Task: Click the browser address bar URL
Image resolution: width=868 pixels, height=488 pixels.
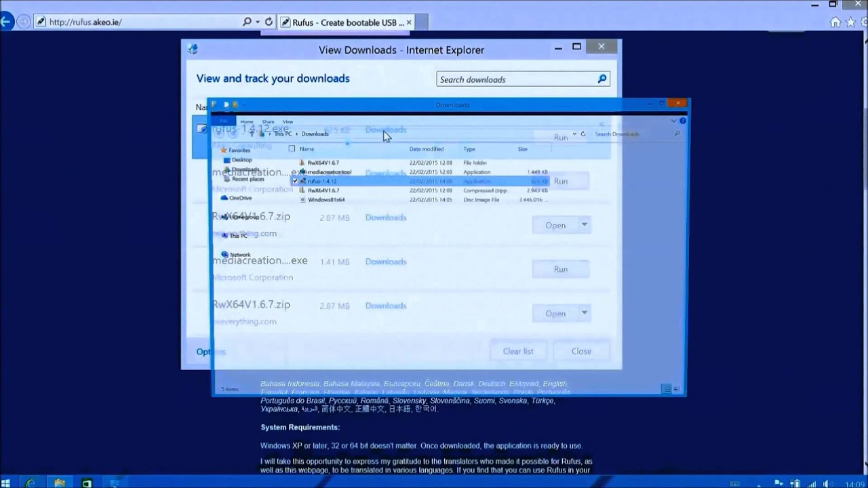Action: coord(85,22)
